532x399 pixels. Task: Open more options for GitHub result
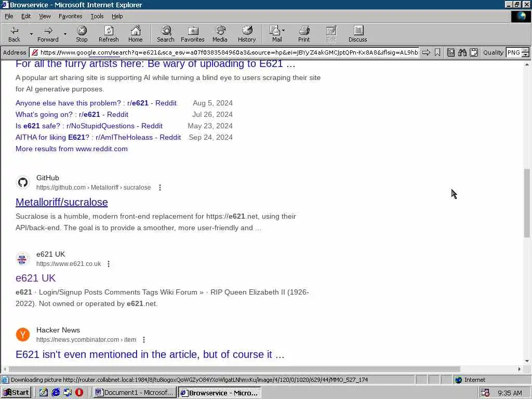point(160,188)
